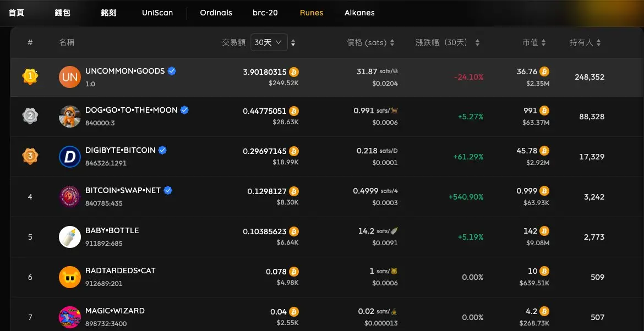The image size is (644, 331).
Task: Open the BABY•BOTTLE rune name link
Action: click(112, 230)
